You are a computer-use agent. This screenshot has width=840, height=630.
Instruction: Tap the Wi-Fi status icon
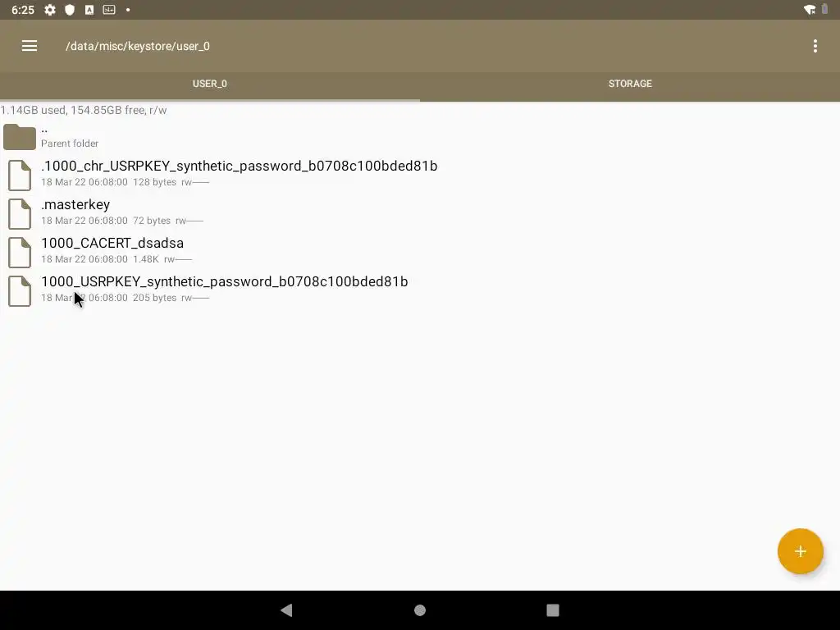[810, 10]
